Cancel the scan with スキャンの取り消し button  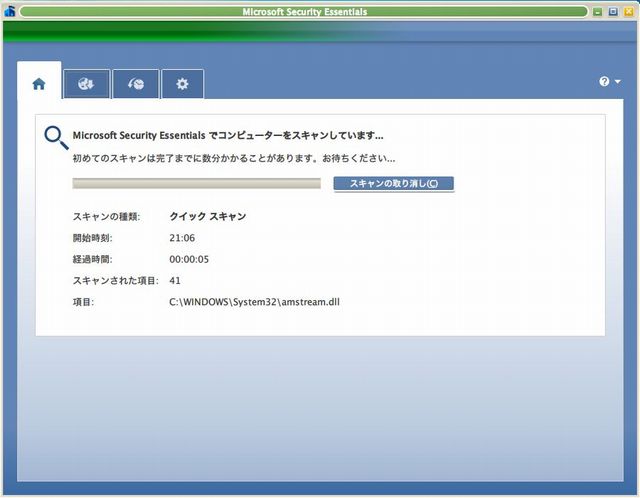(x=393, y=183)
